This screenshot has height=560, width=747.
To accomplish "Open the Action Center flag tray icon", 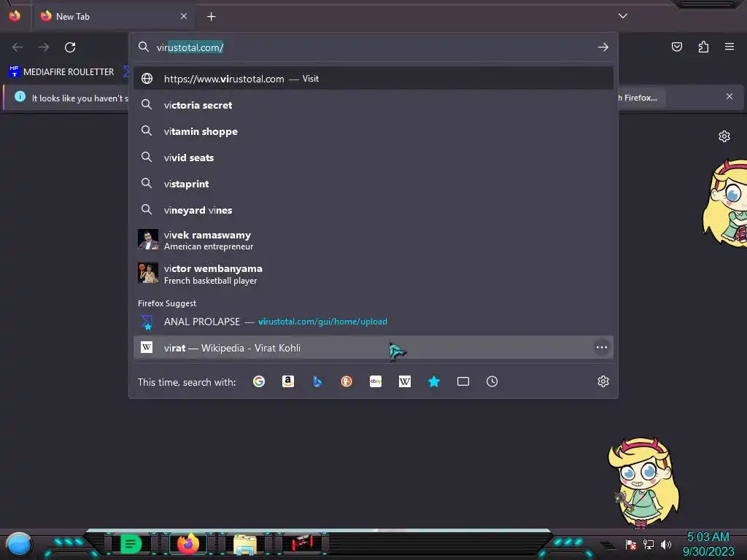I will click(x=631, y=544).
